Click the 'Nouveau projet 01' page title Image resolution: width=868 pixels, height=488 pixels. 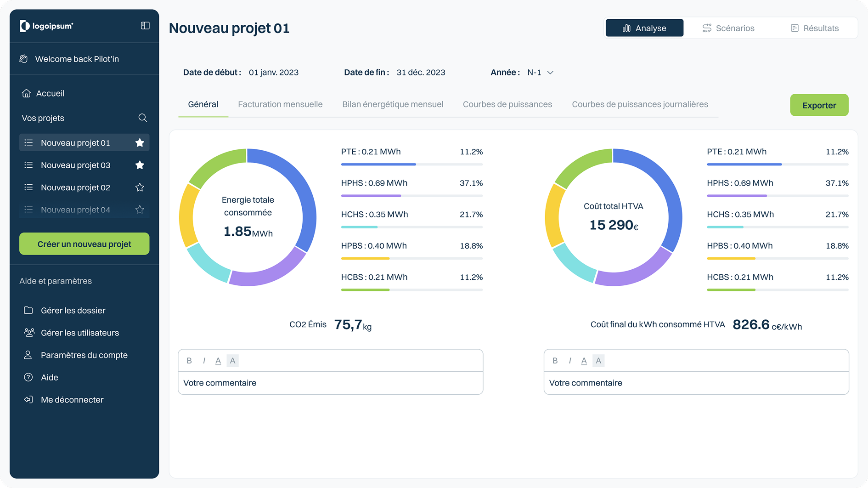[229, 28]
